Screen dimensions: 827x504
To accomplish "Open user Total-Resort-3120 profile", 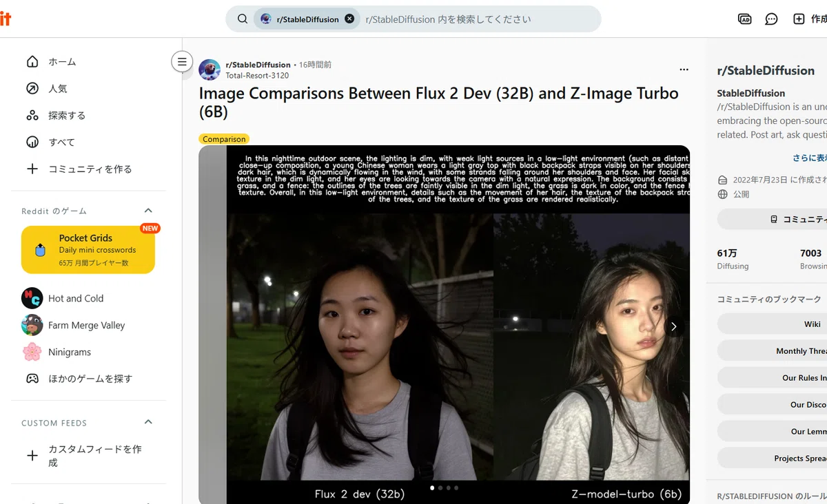I will click(257, 76).
